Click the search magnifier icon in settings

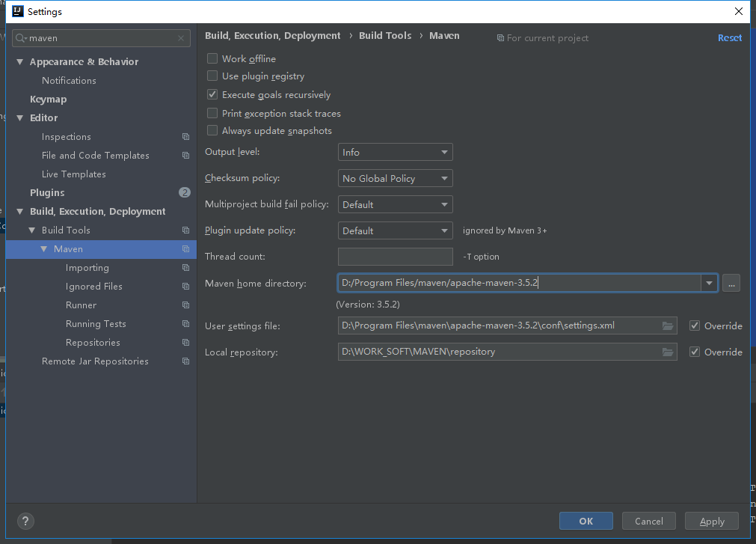coord(20,38)
